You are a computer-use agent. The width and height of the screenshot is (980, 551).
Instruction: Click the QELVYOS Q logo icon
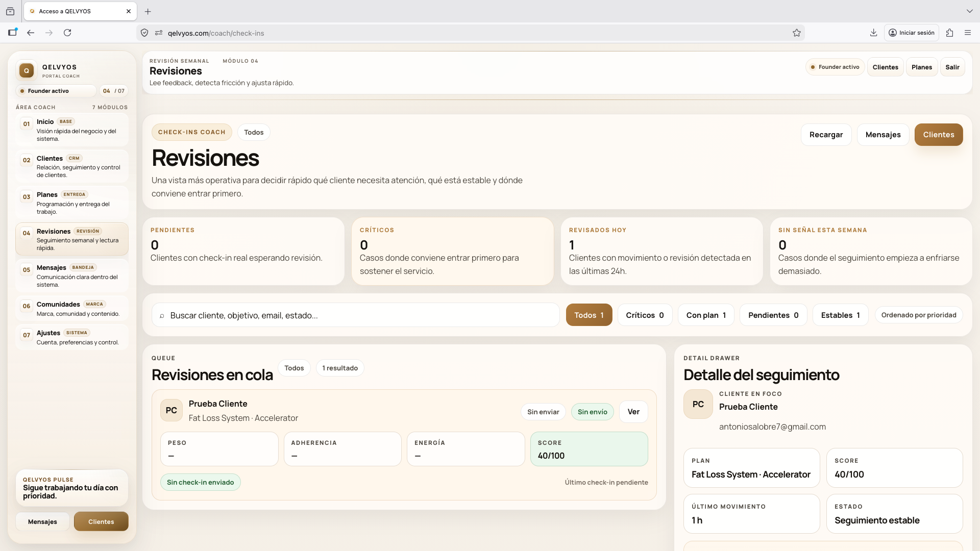pyautogui.click(x=26, y=70)
